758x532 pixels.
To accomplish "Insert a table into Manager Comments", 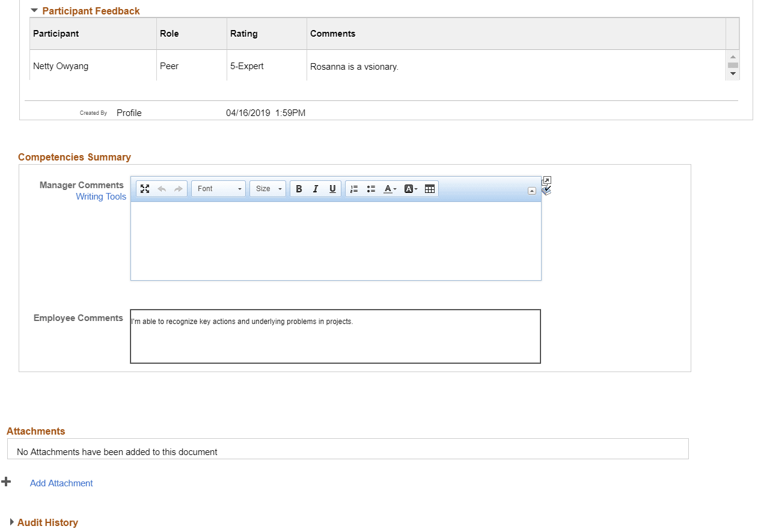I will pyautogui.click(x=430, y=188).
